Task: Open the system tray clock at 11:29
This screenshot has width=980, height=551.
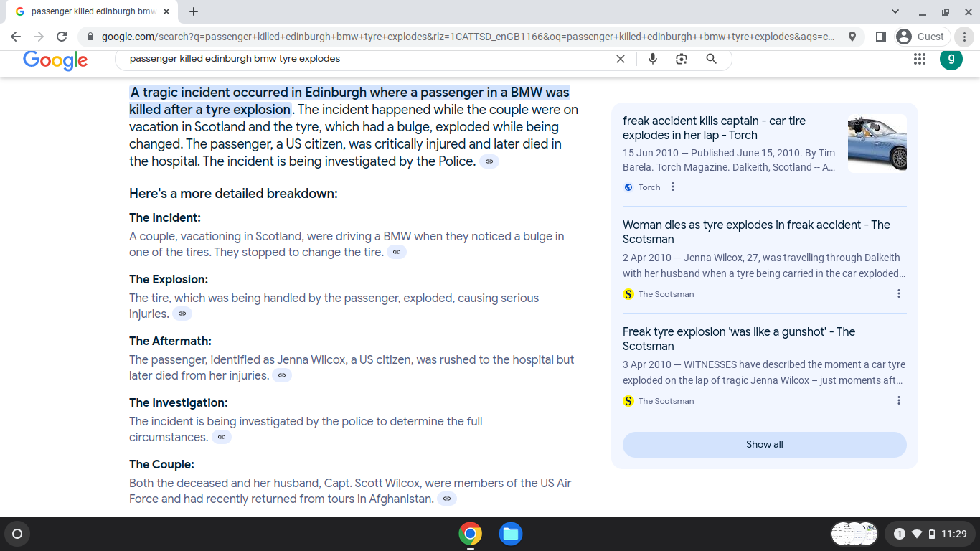Action: point(954,534)
